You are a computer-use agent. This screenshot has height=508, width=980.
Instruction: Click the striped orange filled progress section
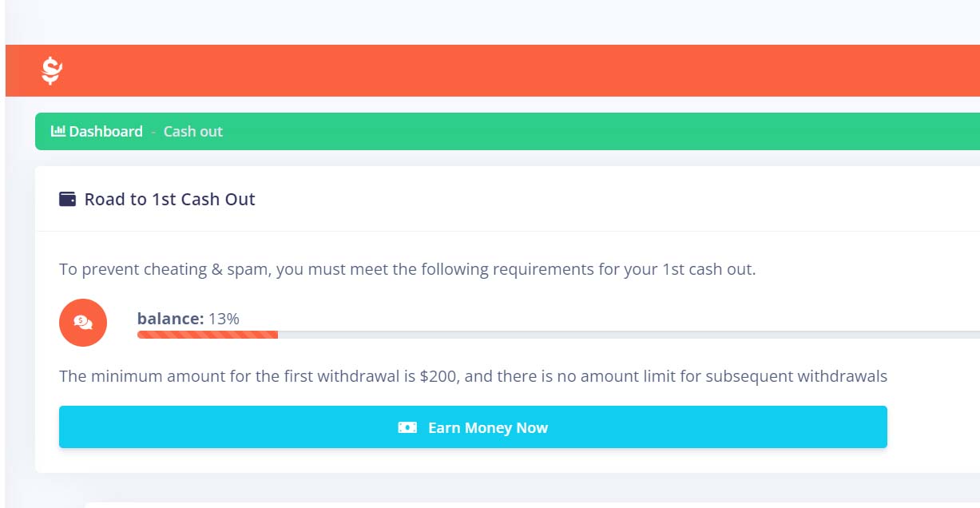click(207, 335)
